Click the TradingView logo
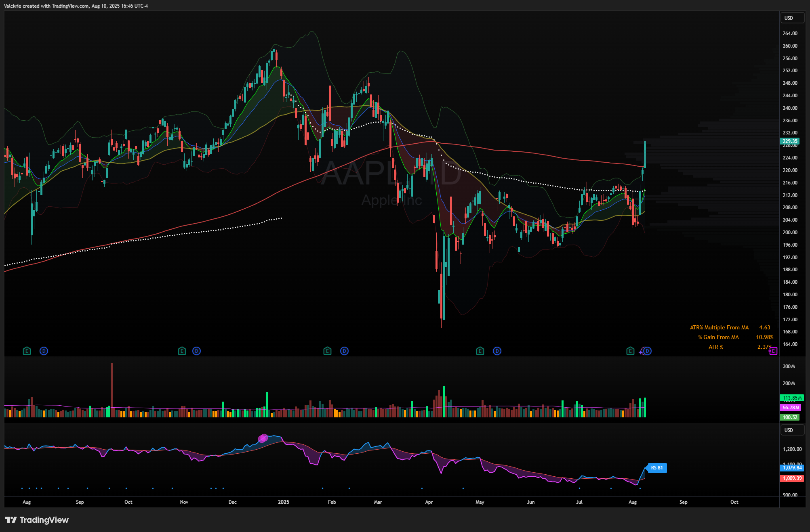The image size is (810, 532). (37, 520)
